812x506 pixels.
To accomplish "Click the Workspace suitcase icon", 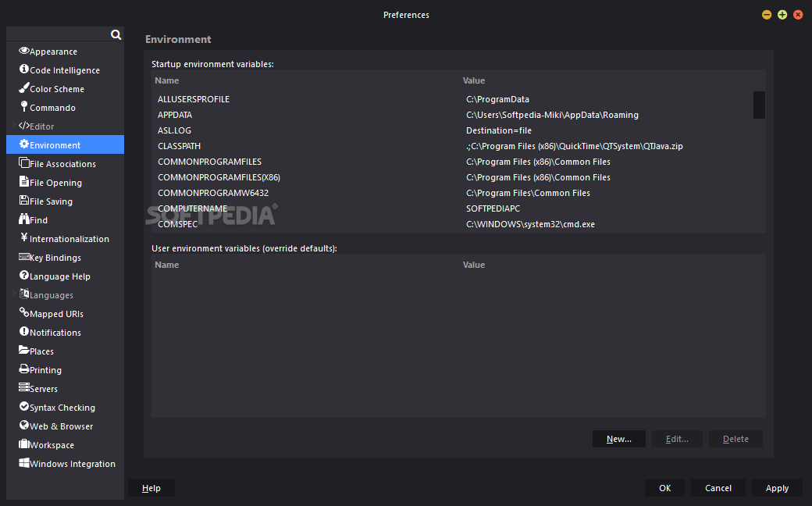I will (24, 444).
